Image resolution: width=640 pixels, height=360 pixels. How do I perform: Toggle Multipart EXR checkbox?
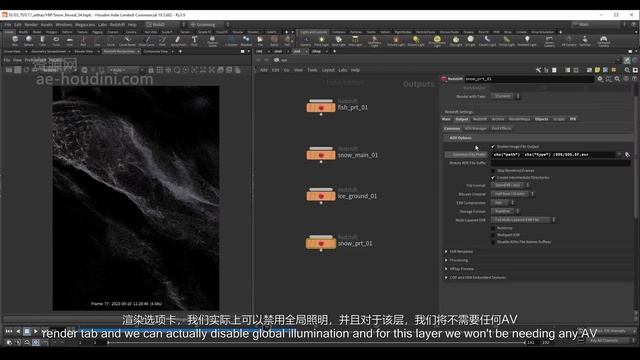coord(493,235)
